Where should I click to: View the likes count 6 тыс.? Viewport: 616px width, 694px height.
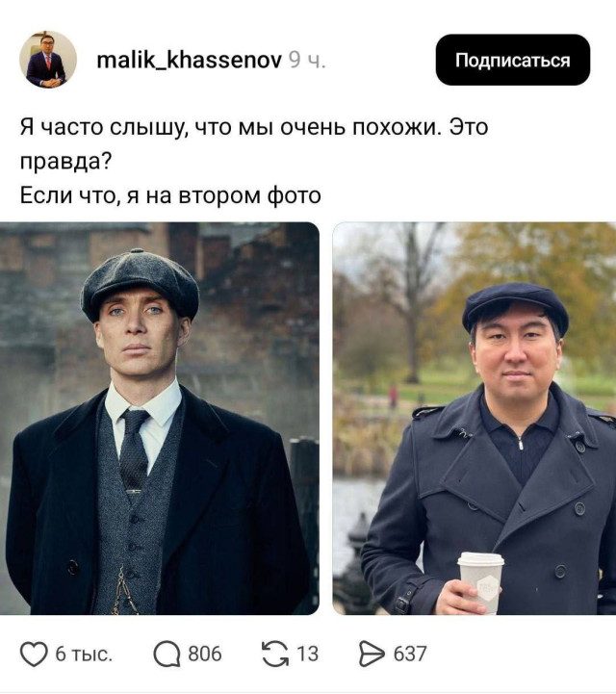tap(84, 655)
